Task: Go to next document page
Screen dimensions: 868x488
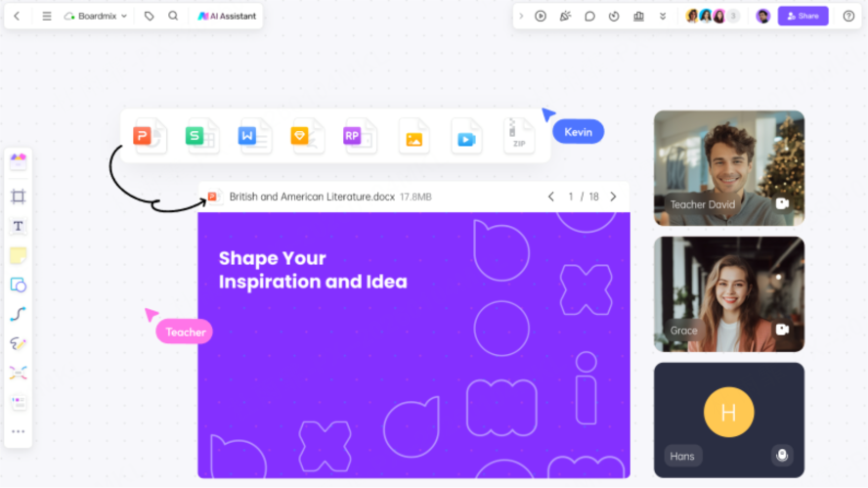Action: [x=613, y=197]
